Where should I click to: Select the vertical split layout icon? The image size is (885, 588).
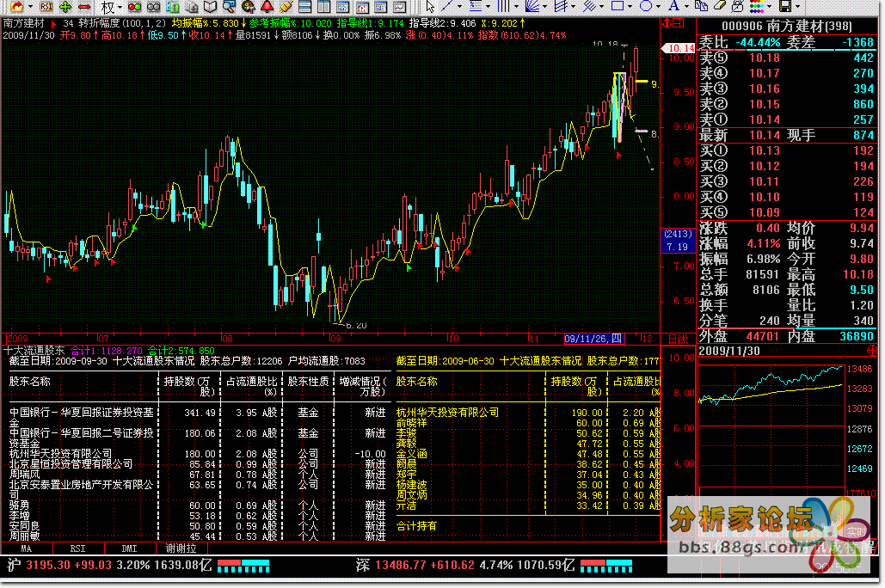pyautogui.click(x=323, y=7)
